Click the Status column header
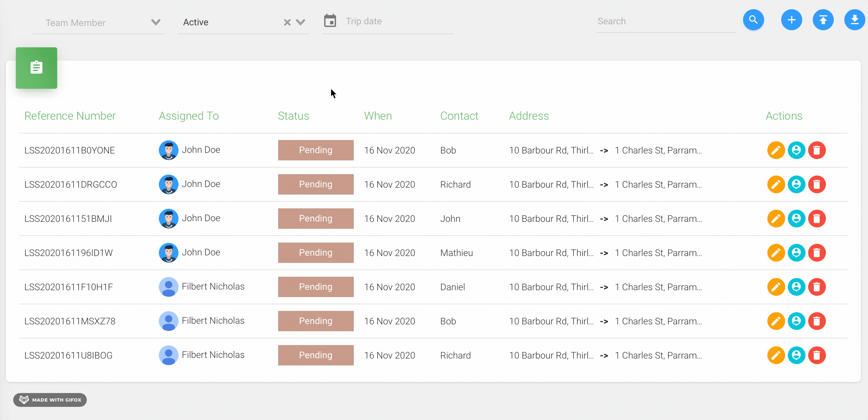The image size is (868, 420). 293,116
